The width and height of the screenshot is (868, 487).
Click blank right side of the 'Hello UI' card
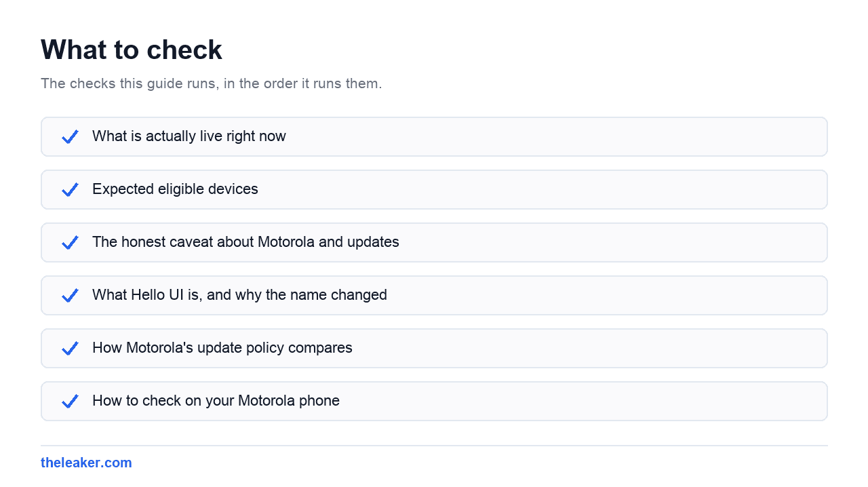click(610, 295)
